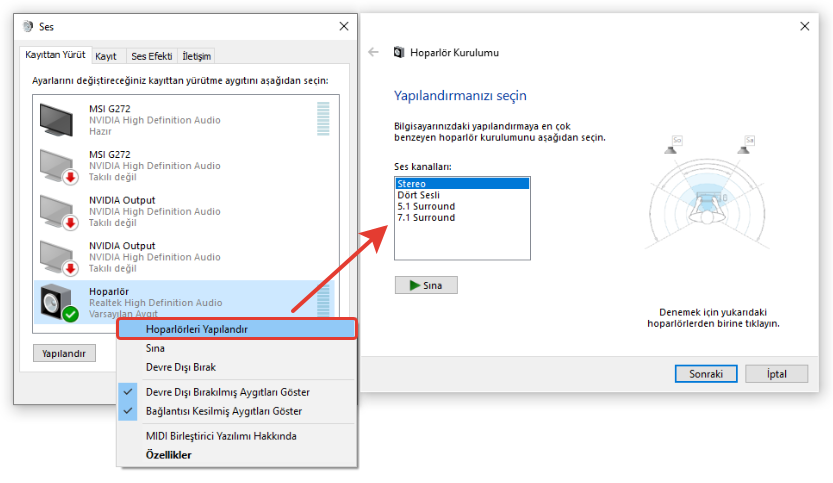Select Stereo in the Ses kanalları list
The image size is (833, 483).
pos(462,184)
